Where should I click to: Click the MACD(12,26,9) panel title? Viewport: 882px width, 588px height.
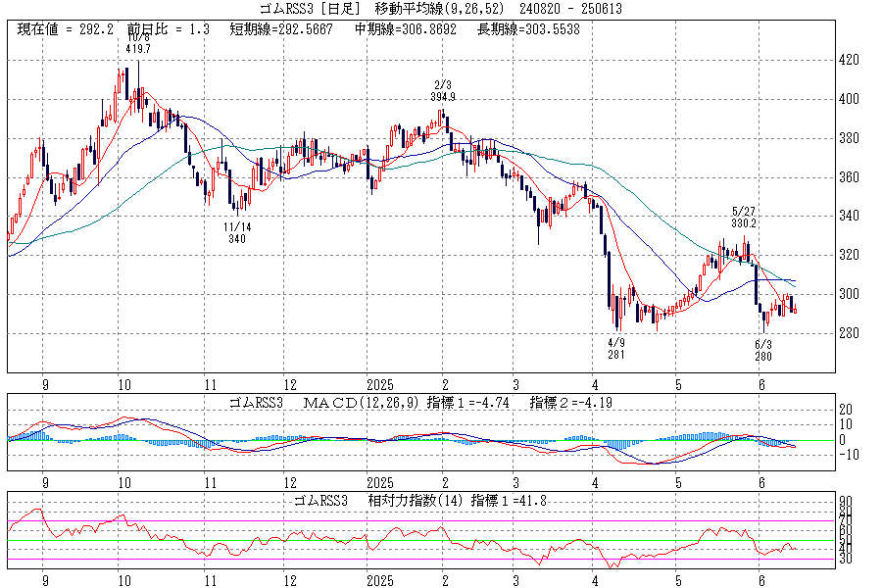coord(366,403)
